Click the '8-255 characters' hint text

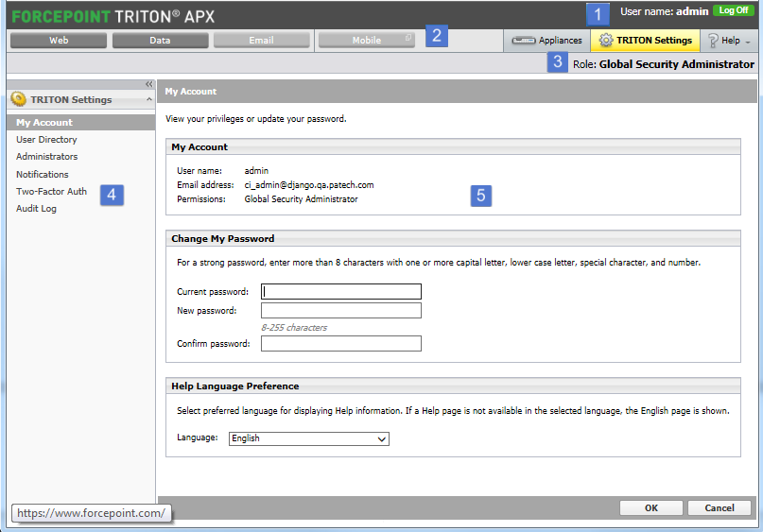click(x=294, y=327)
